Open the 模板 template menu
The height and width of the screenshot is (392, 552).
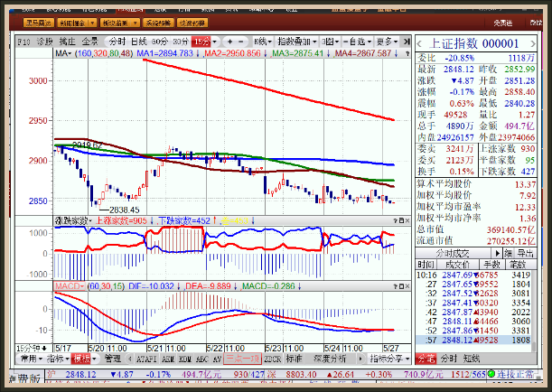pos(84,359)
